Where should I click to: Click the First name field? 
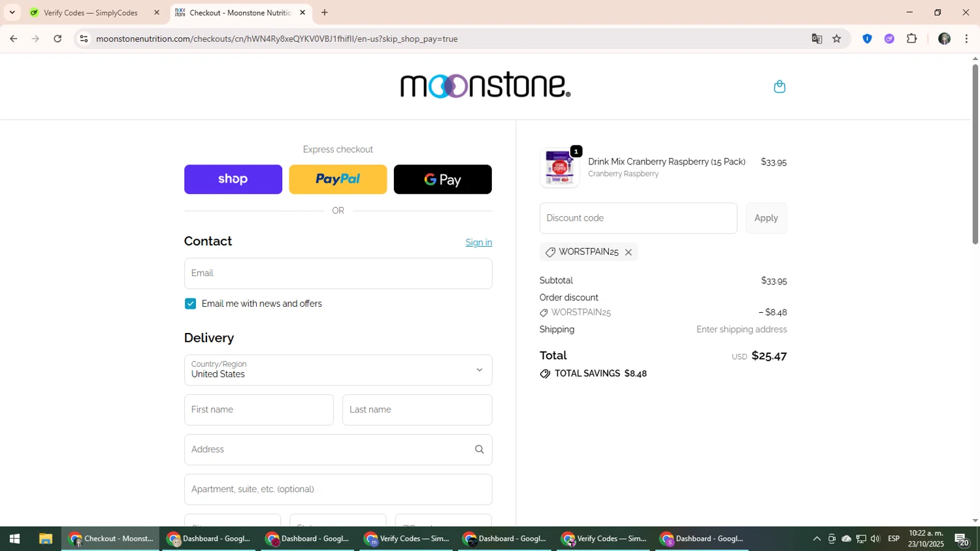coord(259,410)
